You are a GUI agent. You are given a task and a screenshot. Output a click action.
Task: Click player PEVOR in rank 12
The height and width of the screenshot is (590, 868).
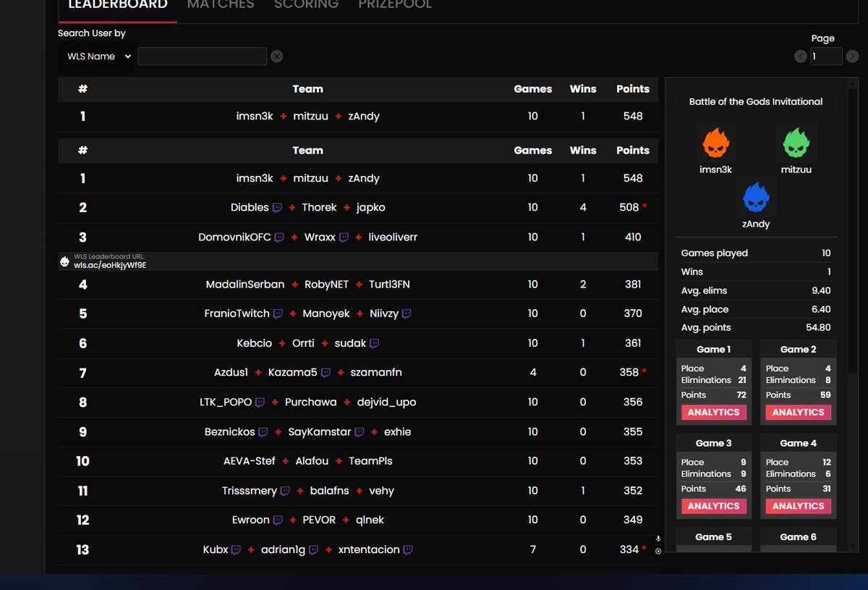click(319, 521)
